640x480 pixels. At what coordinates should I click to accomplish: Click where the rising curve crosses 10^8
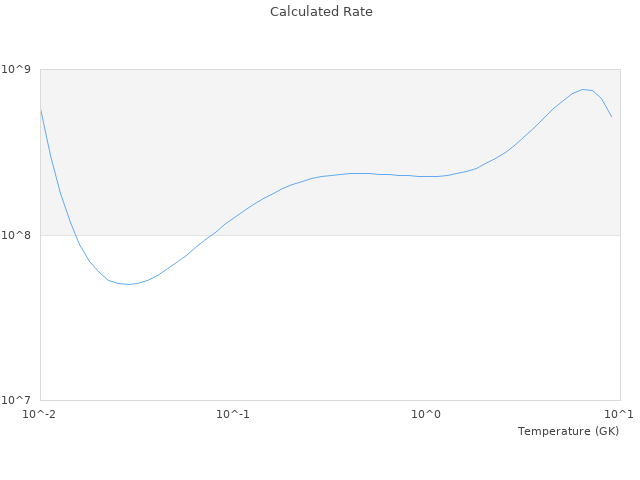212,235
